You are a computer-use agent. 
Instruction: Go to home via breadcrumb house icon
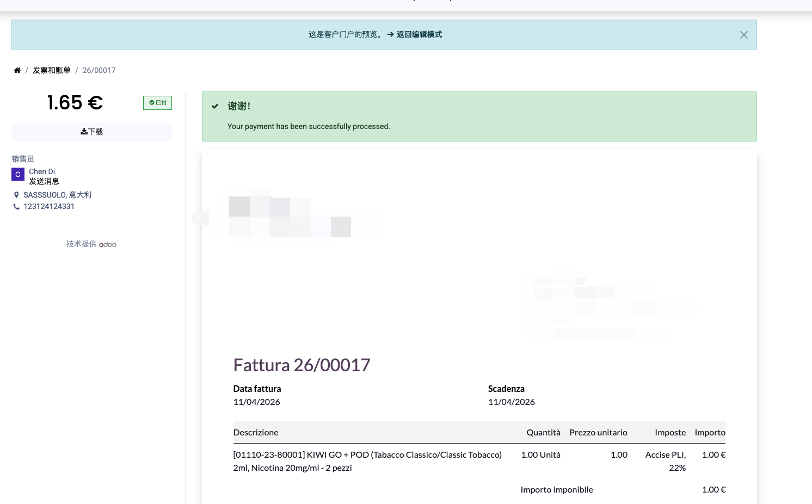click(17, 70)
